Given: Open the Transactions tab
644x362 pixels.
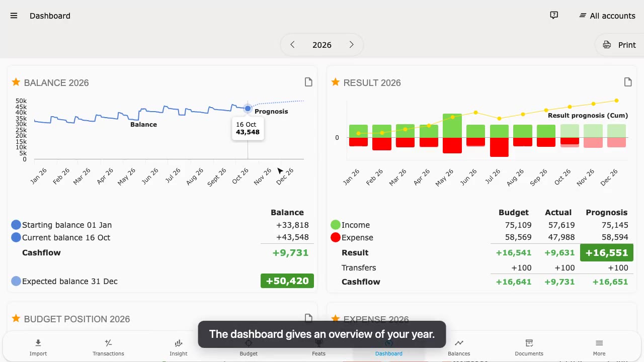Looking at the screenshot, I should pos(108,347).
